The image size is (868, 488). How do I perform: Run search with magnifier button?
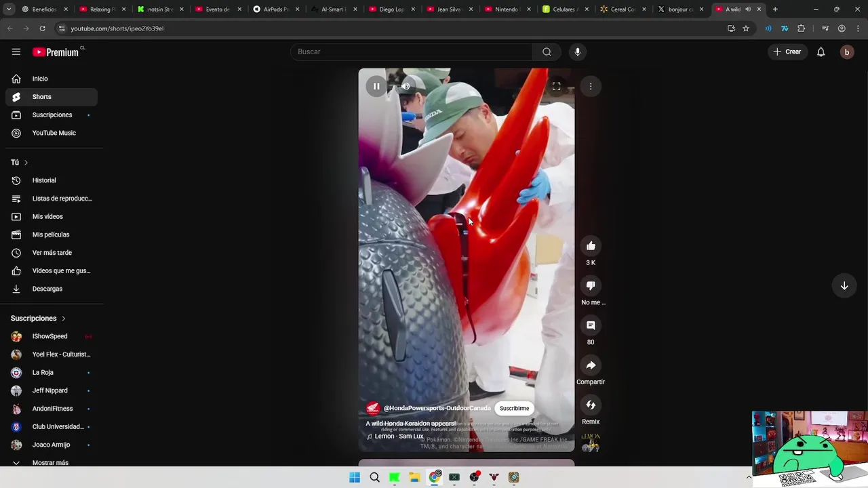click(547, 52)
